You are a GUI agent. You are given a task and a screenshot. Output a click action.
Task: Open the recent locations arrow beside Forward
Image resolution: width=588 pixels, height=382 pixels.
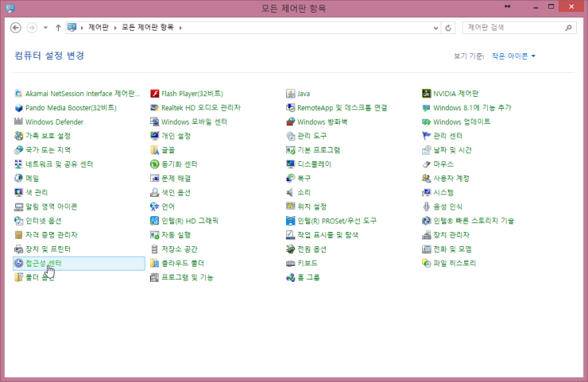[x=45, y=28]
